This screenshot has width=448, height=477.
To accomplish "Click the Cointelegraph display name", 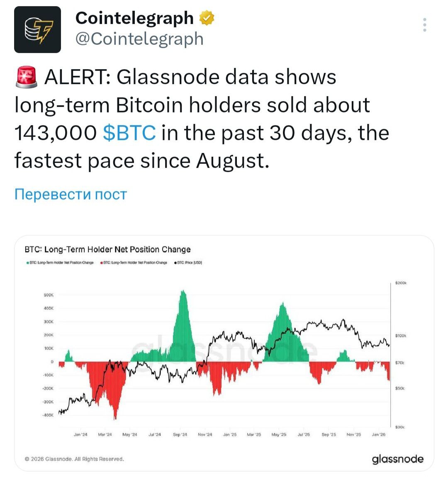I will [134, 18].
